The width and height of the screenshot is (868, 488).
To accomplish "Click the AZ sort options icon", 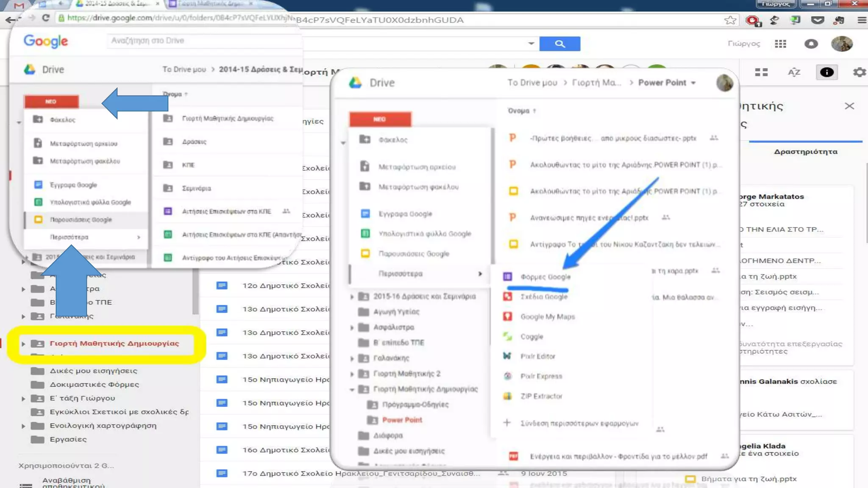I will tap(794, 72).
